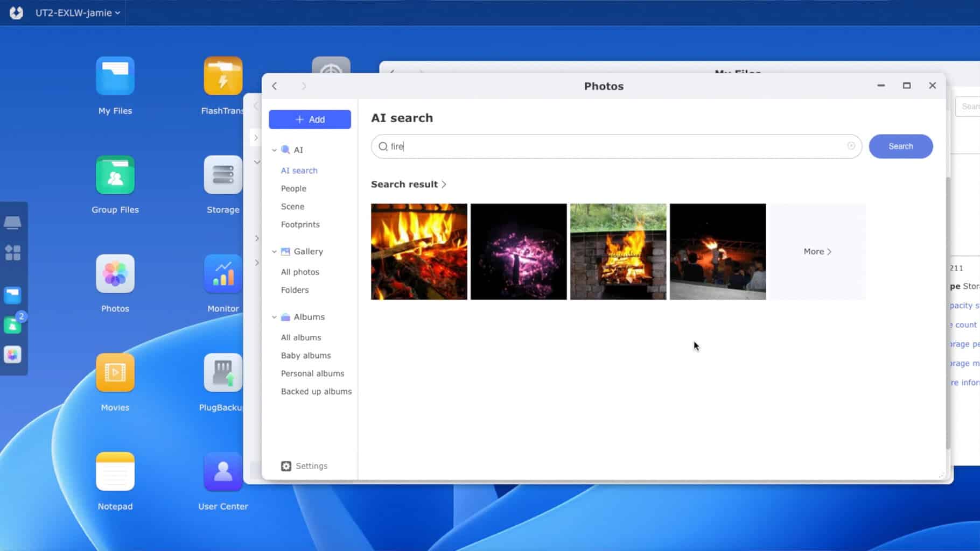Switch to My Files in left dock
Image resolution: width=980 pixels, height=551 pixels.
tap(13, 295)
